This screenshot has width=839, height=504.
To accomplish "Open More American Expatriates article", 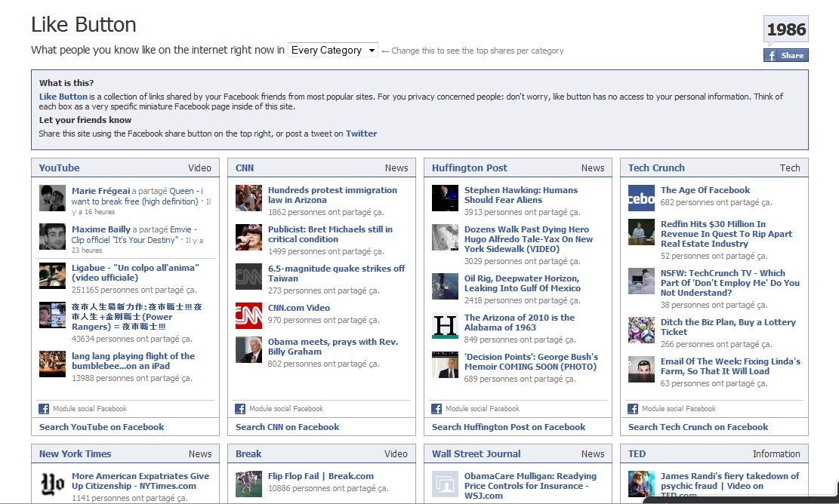I will click(140, 481).
